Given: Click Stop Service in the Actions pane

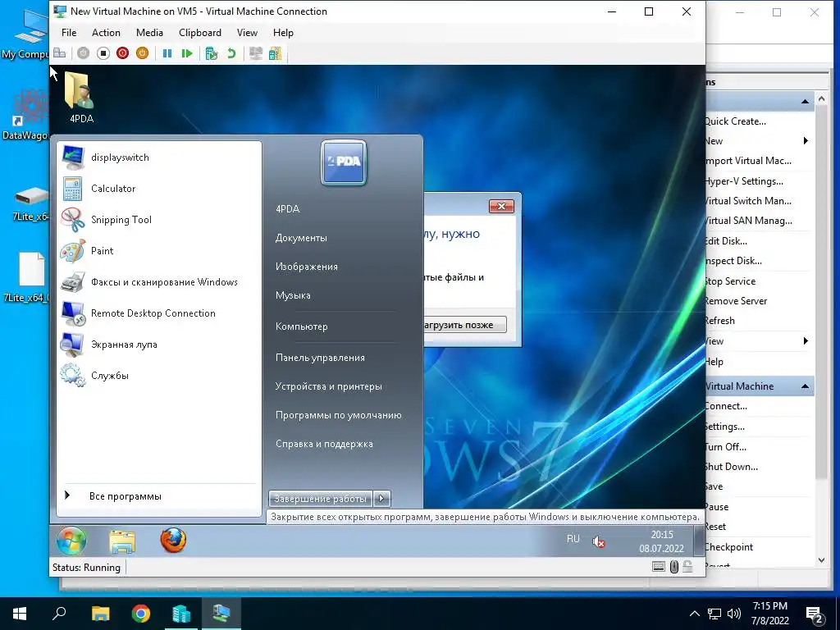Looking at the screenshot, I should tap(731, 281).
